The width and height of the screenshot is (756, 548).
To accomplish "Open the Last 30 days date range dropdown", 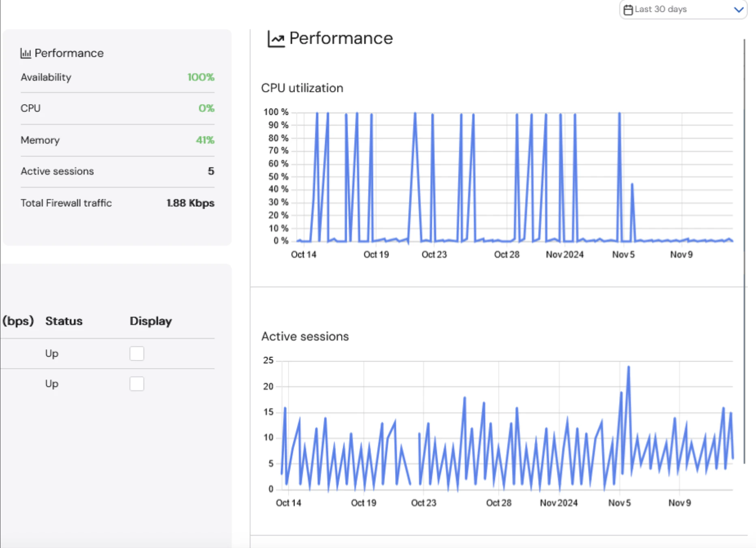I will (x=683, y=9).
